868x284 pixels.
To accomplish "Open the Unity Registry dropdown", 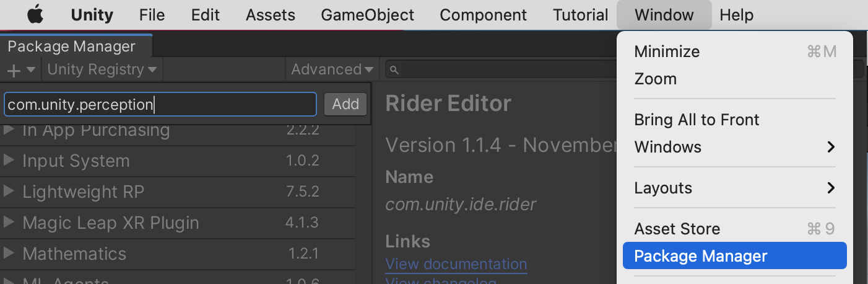I will [102, 69].
